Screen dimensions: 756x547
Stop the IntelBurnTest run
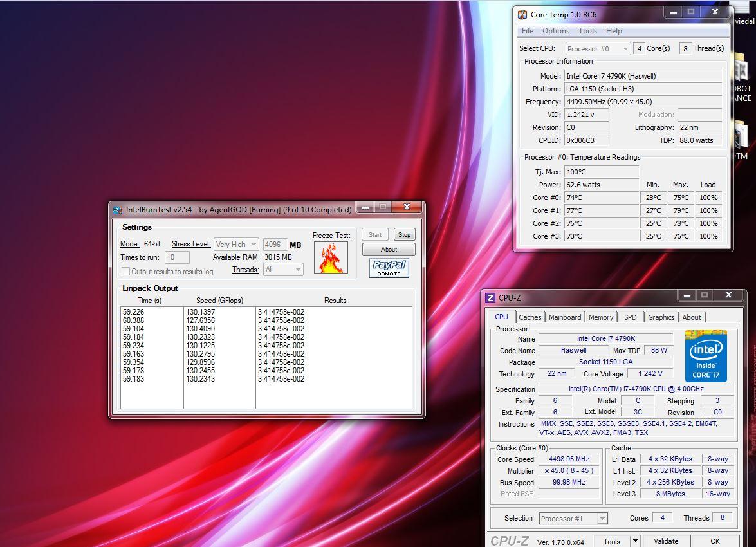[x=404, y=235]
